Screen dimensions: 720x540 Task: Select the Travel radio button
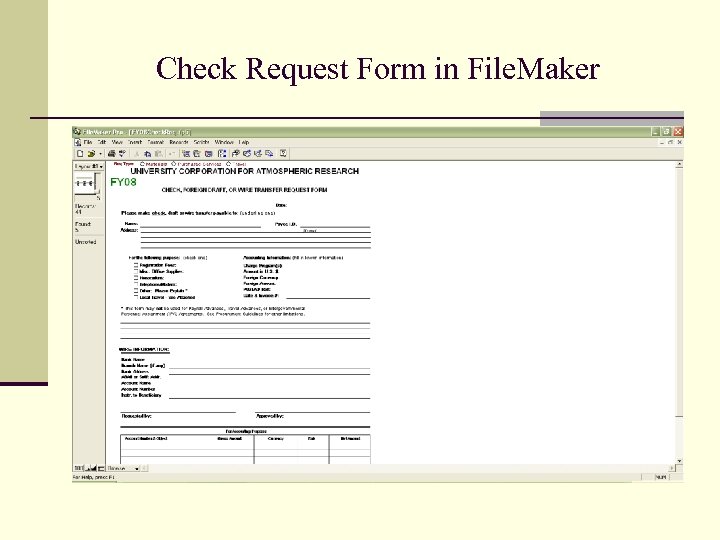pos(229,164)
